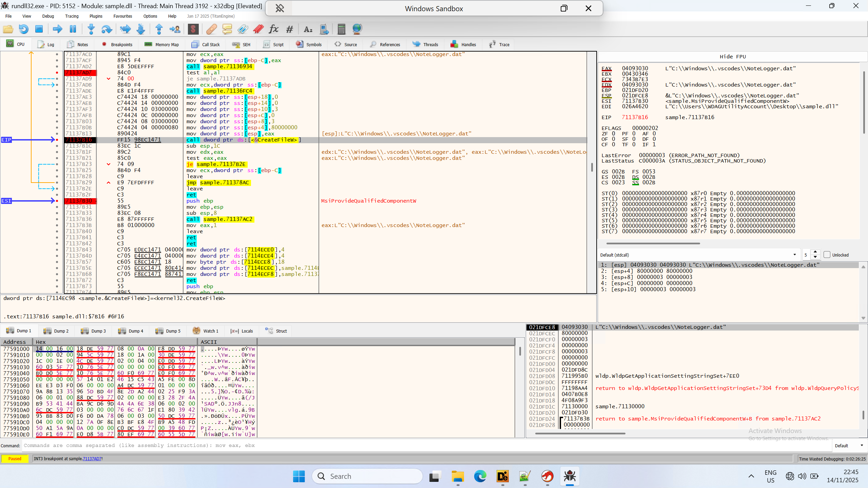868x488 pixels.
Task: Click the Hide FPU button
Action: (x=732, y=57)
